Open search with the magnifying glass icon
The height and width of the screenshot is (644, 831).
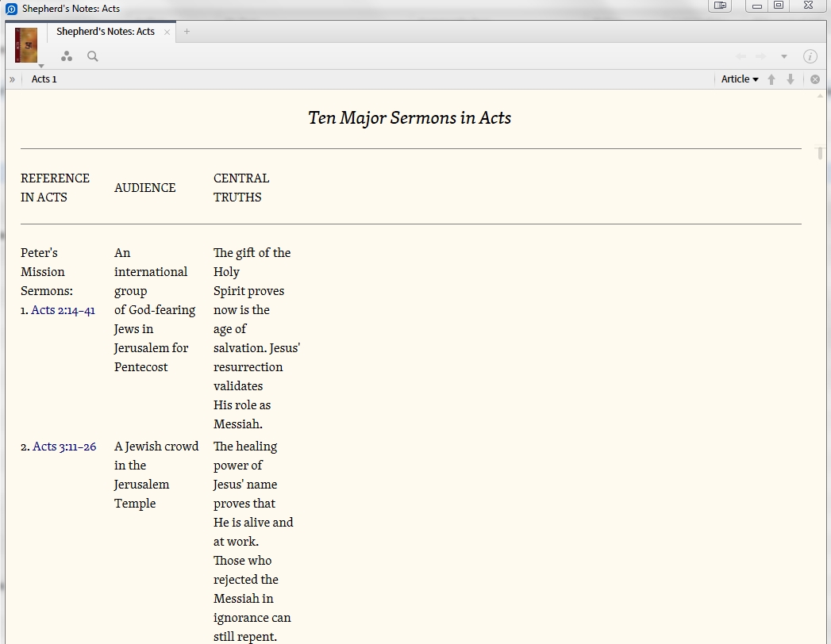pyautogui.click(x=93, y=56)
